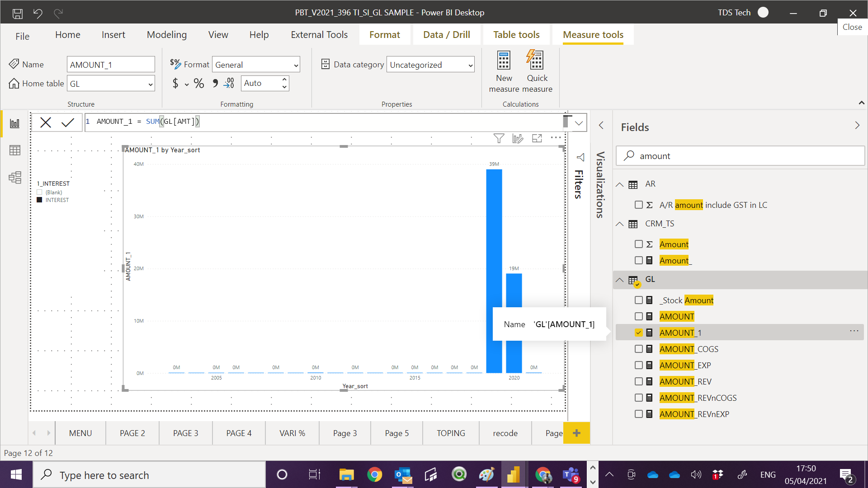
Task: Open the Report view icon
Action: tap(15, 123)
